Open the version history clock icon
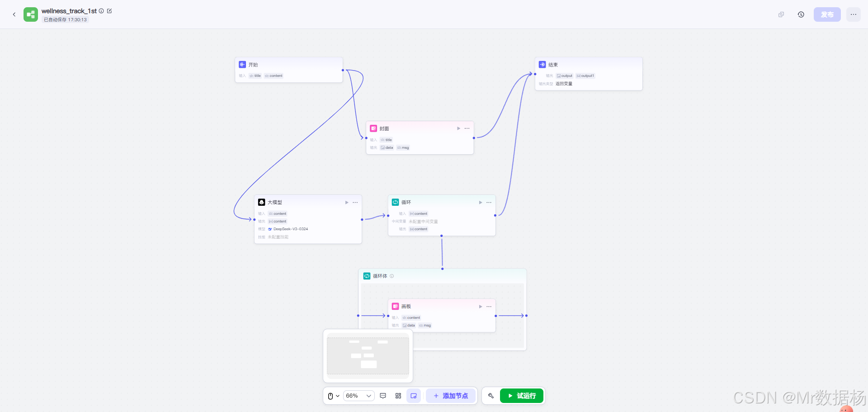Image resolution: width=868 pixels, height=412 pixels. point(801,14)
